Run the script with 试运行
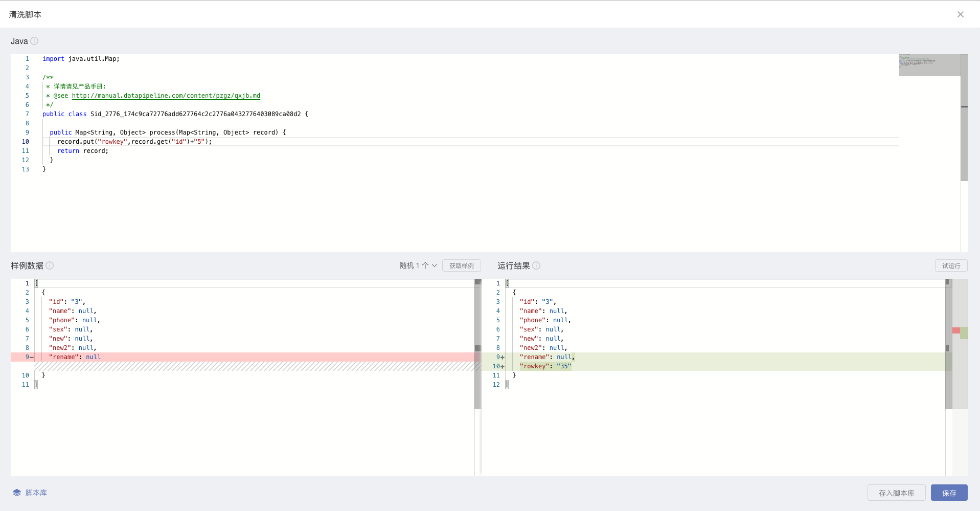The image size is (980, 511). [x=951, y=265]
